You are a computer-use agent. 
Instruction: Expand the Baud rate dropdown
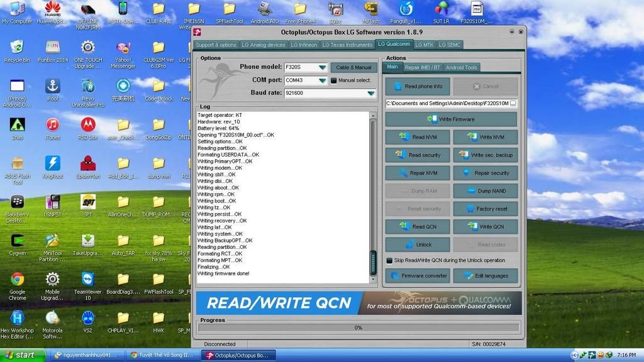[371, 93]
